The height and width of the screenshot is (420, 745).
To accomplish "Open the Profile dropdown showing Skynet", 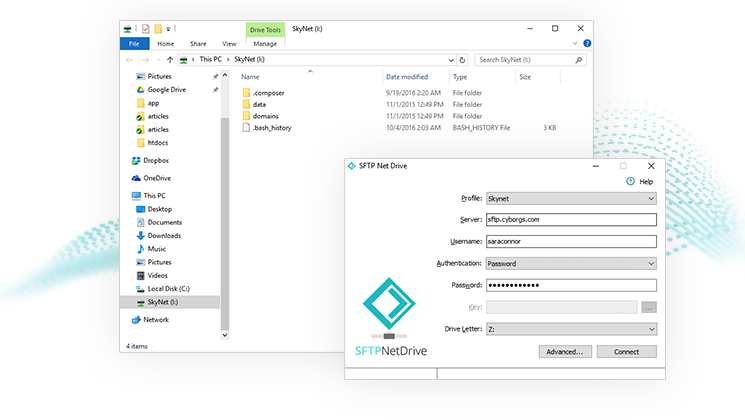I will pos(571,199).
